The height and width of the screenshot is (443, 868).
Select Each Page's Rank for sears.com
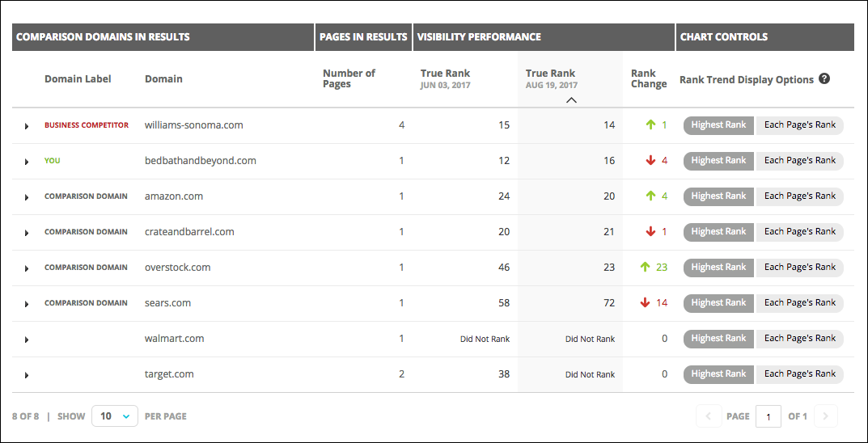(x=800, y=303)
